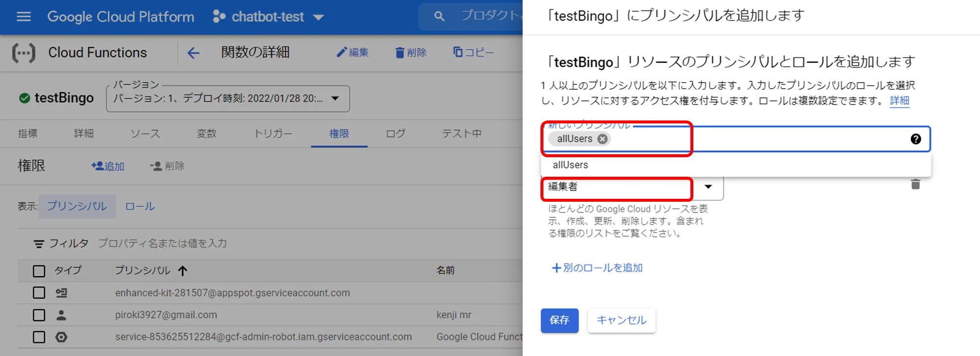The image size is (980, 356).
Task: Click the Cloud Functions logo icon
Action: coord(24,52)
